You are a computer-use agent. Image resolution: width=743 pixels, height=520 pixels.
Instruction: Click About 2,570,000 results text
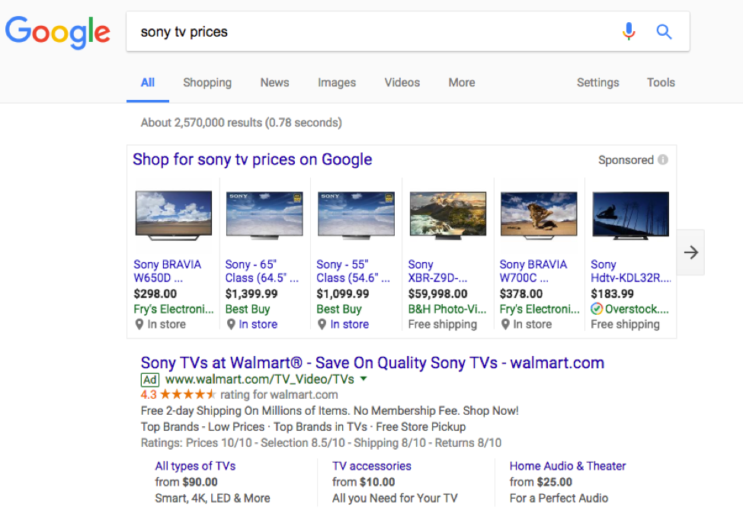coord(241,123)
